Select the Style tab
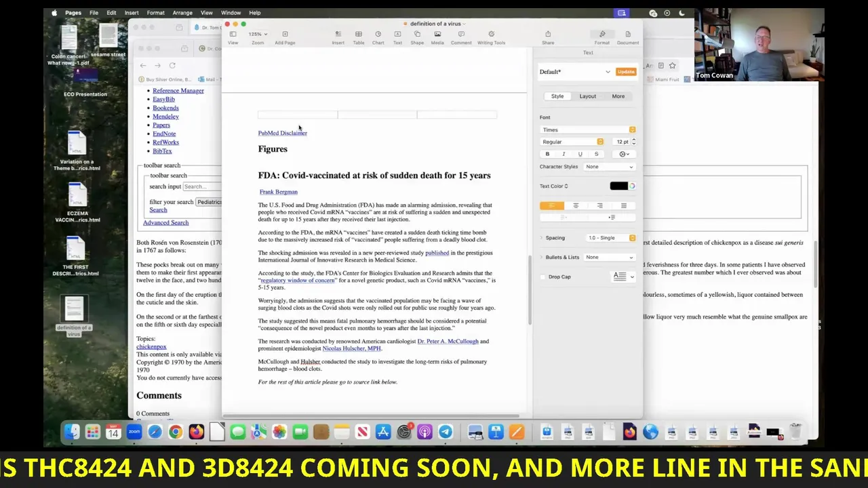This screenshot has height=488, width=868. (557, 96)
